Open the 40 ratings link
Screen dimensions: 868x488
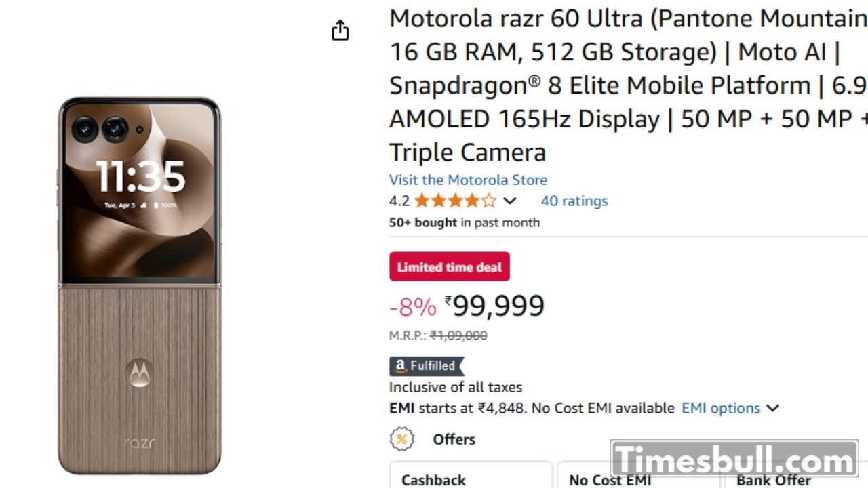tap(574, 201)
